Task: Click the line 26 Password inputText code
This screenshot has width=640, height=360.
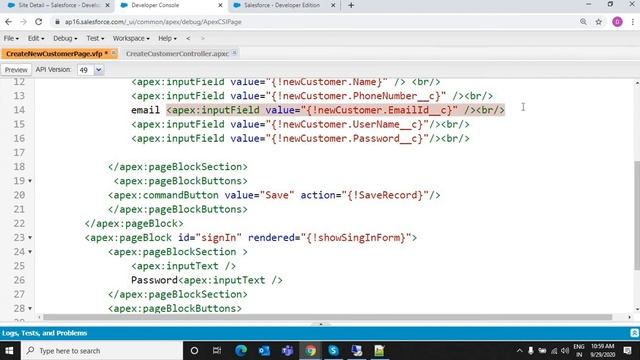Action: (x=207, y=280)
